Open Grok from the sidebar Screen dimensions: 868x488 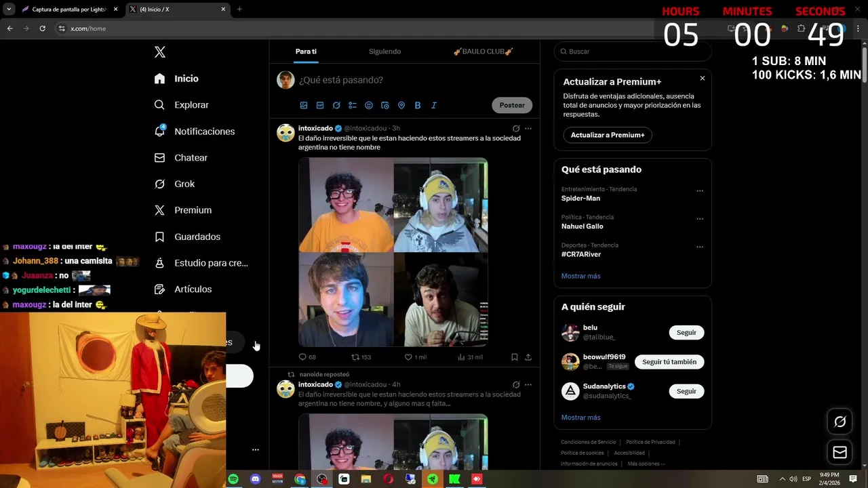pos(174,184)
